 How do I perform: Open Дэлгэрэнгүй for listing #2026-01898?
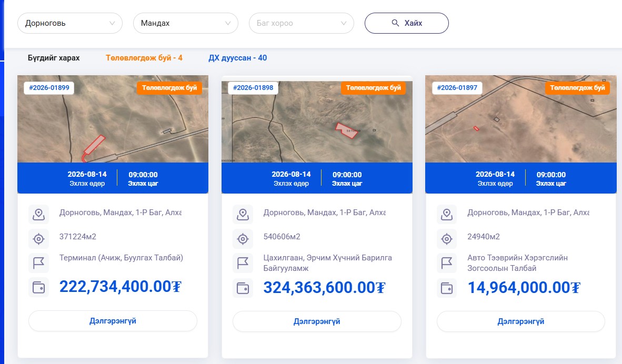point(317,321)
